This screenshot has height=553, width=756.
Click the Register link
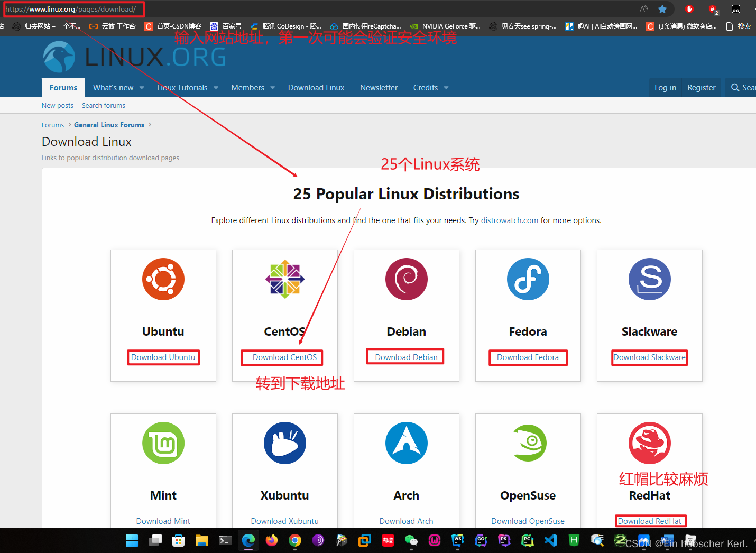pyautogui.click(x=701, y=88)
